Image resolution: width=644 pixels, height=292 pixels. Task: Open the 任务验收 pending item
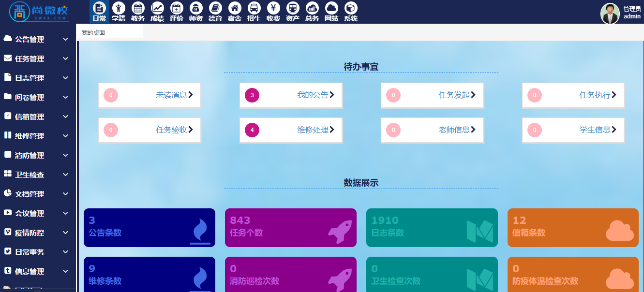(x=150, y=130)
